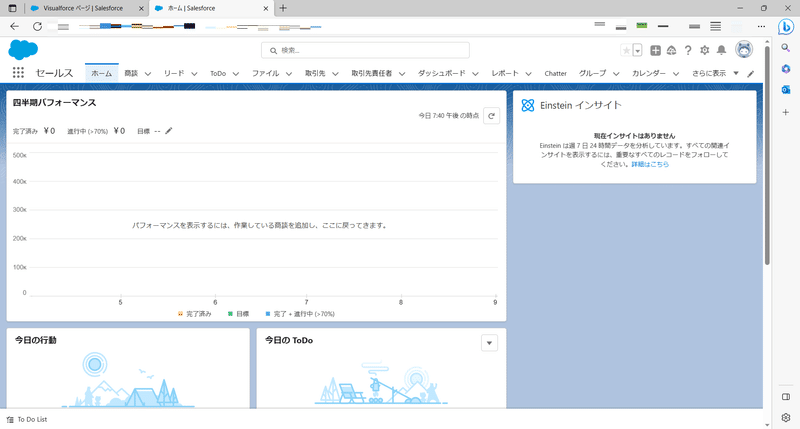Screen dimensions: 800x429
Task: Switch to Visualforce ページ browser tab
Action: click(x=87, y=8)
